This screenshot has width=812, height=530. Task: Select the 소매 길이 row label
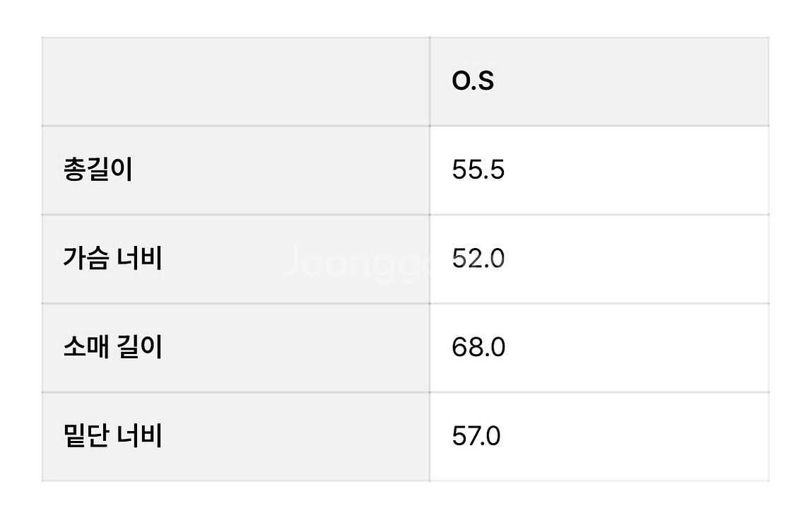click(112, 347)
